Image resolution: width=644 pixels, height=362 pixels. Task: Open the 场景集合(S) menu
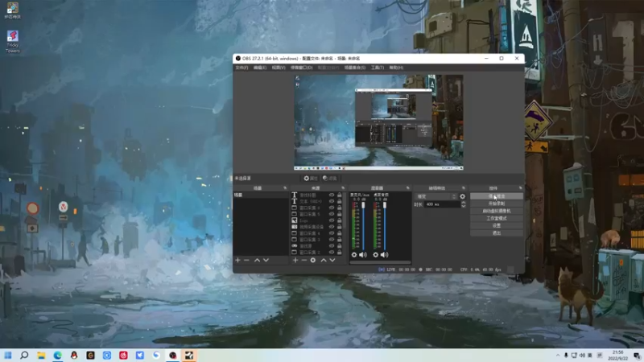[x=355, y=68]
